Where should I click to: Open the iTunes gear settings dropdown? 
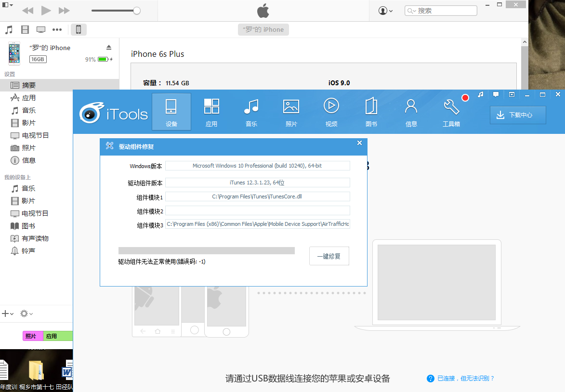click(26, 314)
